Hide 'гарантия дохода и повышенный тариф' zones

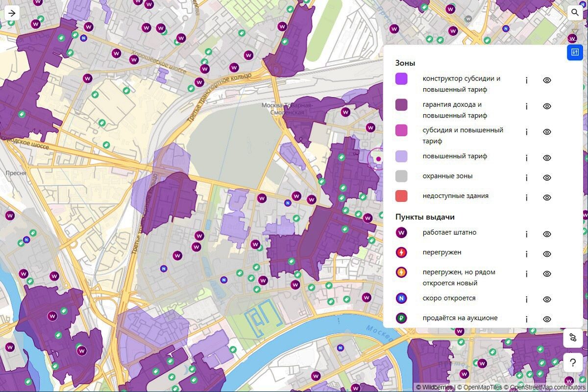pos(547,106)
